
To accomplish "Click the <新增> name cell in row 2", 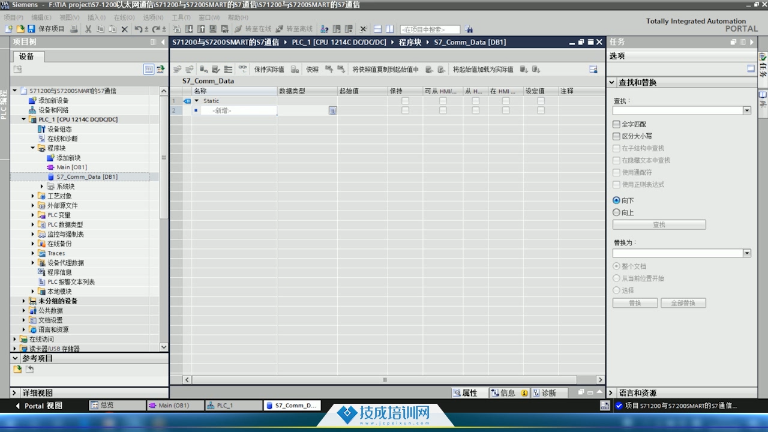I will pos(238,111).
